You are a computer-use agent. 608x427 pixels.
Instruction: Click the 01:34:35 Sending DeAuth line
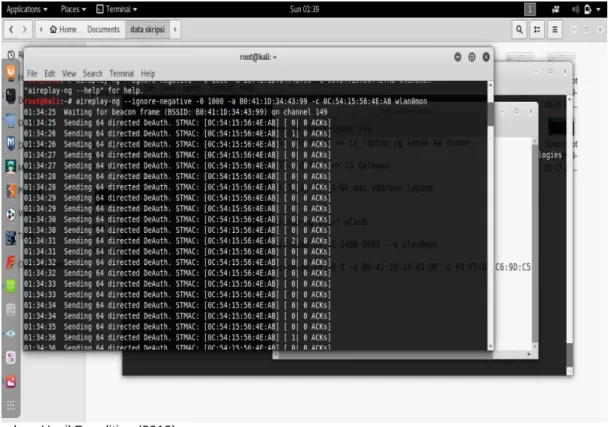pyautogui.click(x=177, y=327)
